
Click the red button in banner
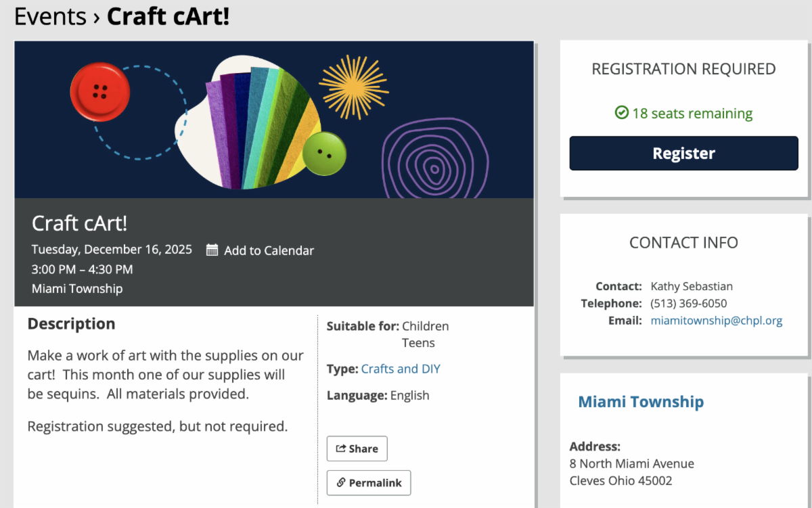click(100, 91)
